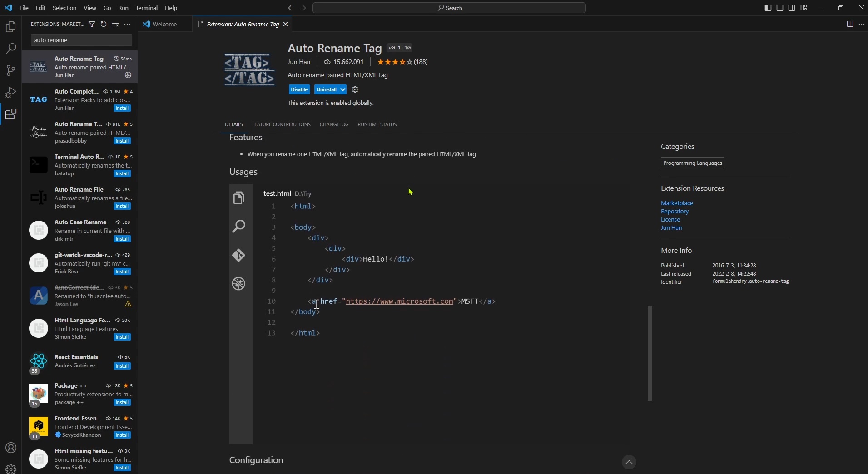Screen dimensions: 868x474
Task: Click the Auto Rename Tag logo image
Action: coord(249,70)
